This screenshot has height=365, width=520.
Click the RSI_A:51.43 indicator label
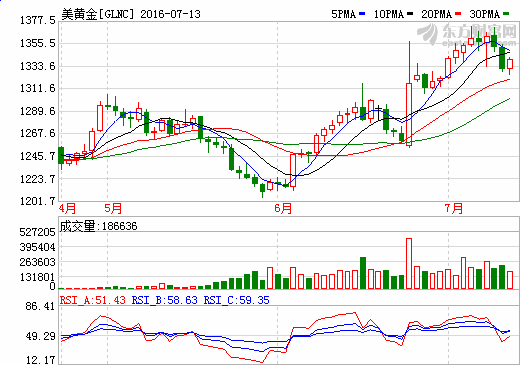pos(93,300)
